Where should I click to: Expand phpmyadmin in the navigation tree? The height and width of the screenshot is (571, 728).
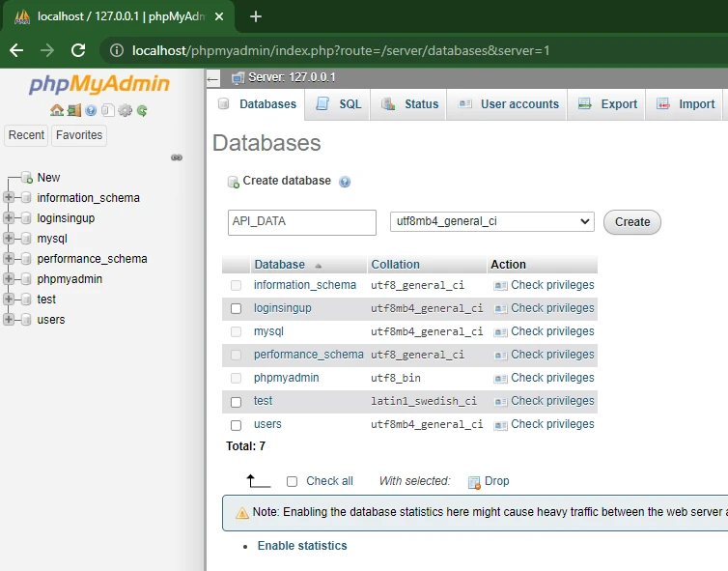8,279
